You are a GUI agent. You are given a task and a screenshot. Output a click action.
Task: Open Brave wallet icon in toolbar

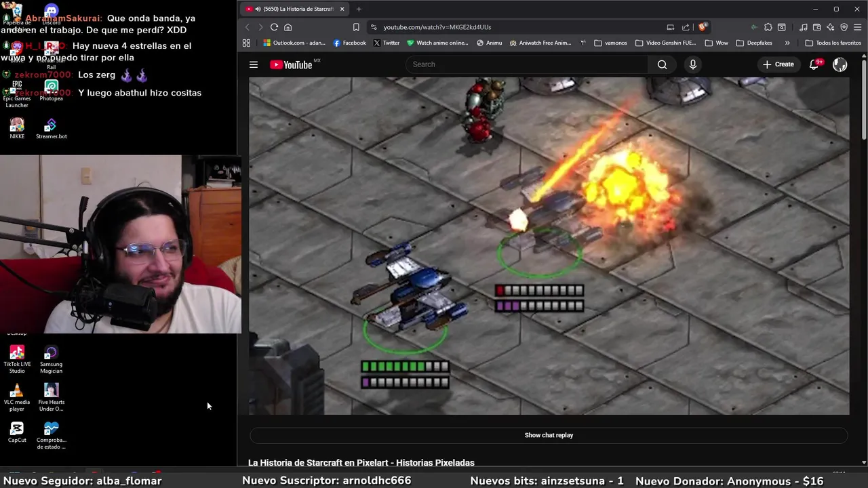coord(816,27)
